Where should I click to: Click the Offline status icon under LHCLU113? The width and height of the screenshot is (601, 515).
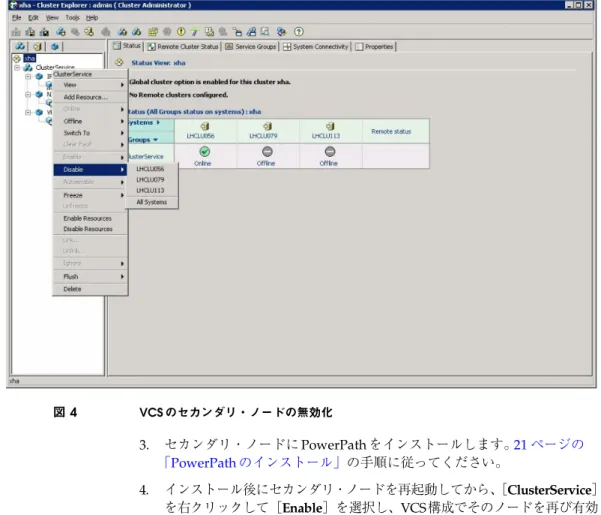point(330,152)
